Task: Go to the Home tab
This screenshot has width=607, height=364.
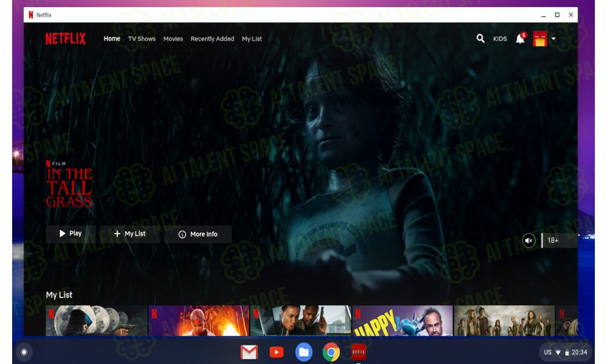Action: (x=112, y=39)
